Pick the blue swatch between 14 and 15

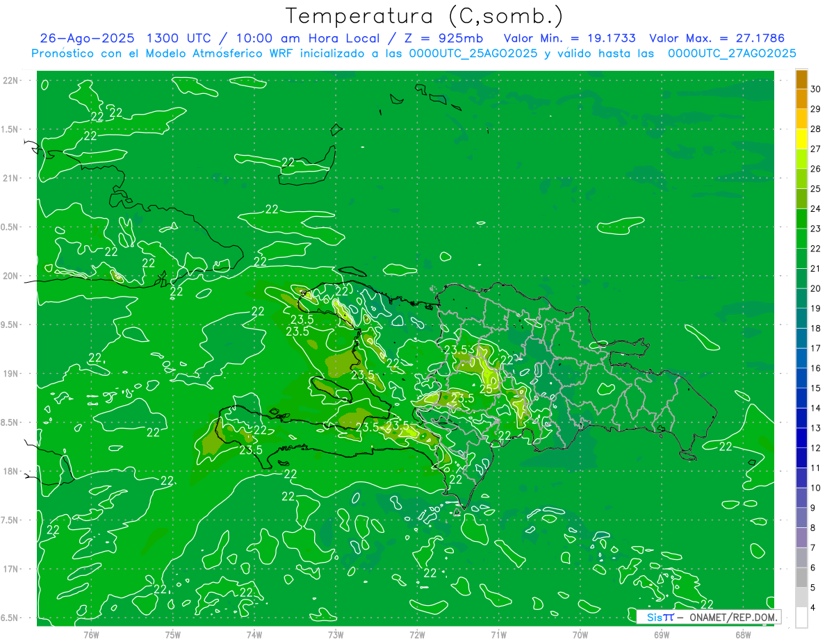(801, 398)
